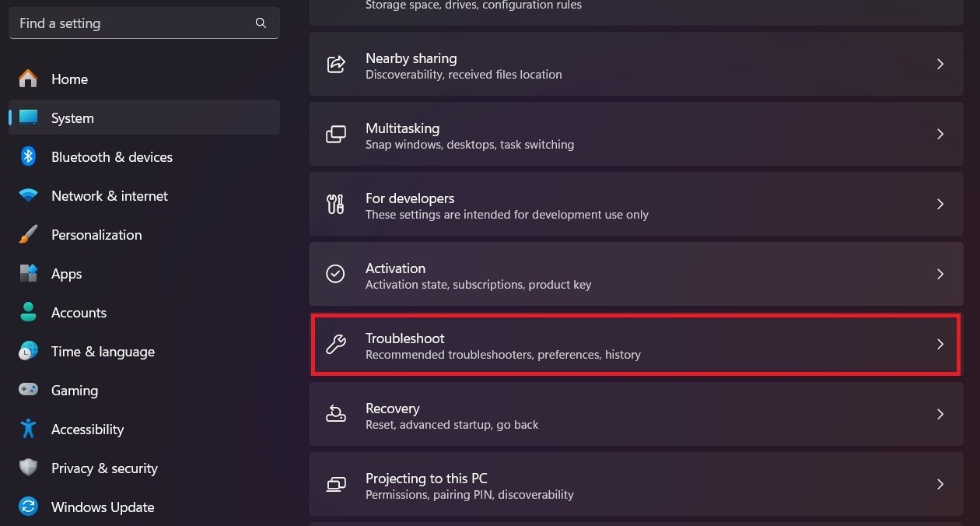Open Recovery via its chevron arrow
980x526 pixels.
click(940, 414)
